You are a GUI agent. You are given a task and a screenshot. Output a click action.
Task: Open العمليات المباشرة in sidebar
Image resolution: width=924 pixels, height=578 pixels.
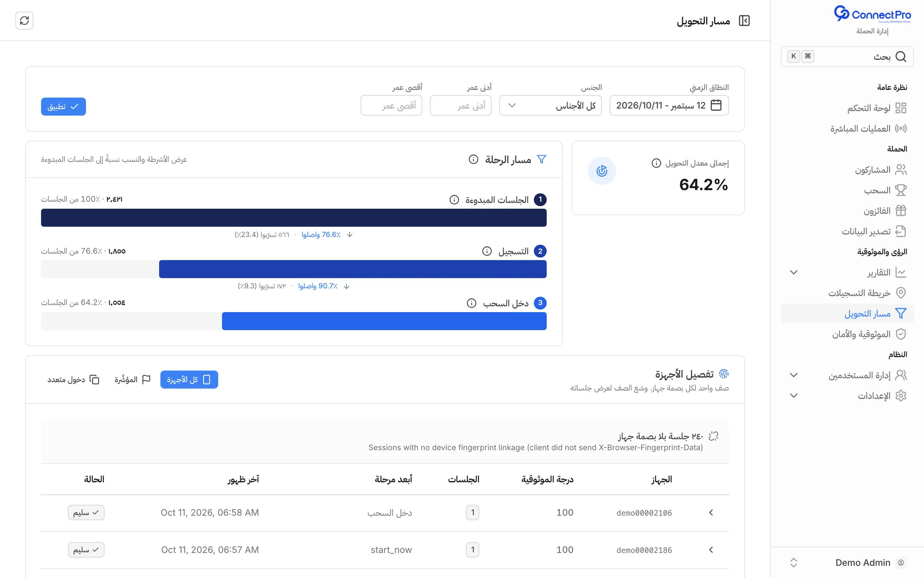(x=847, y=128)
